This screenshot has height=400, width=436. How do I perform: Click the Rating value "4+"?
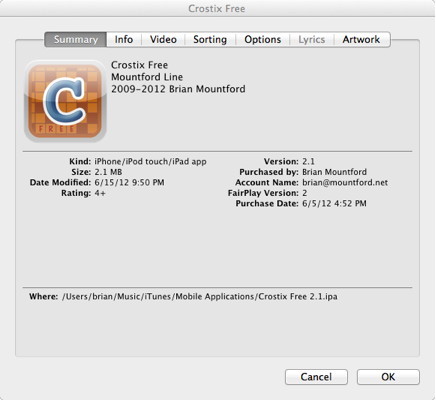click(100, 193)
